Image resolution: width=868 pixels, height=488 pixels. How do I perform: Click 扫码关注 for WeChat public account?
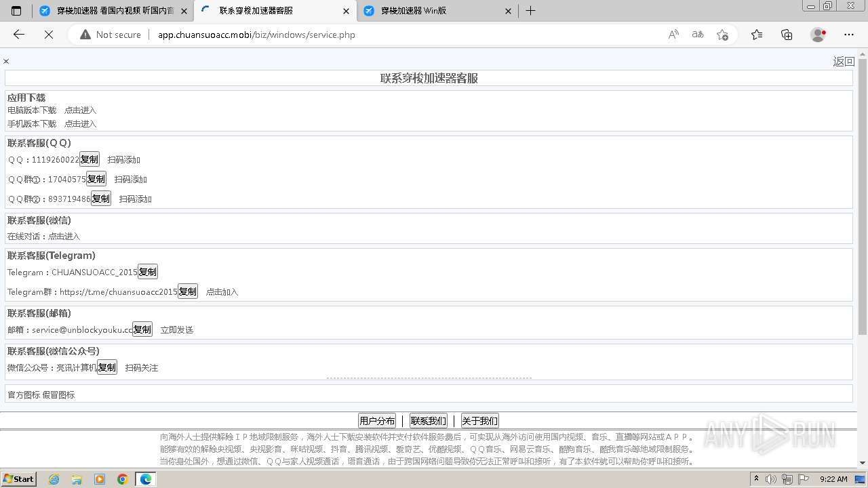point(142,368)
